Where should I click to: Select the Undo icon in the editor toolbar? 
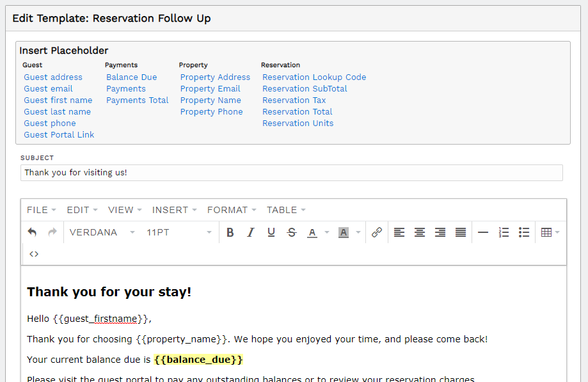[32, 232]
